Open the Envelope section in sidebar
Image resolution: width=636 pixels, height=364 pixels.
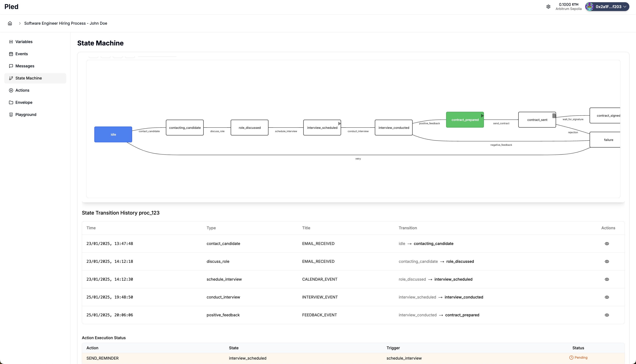coord(24,103)
